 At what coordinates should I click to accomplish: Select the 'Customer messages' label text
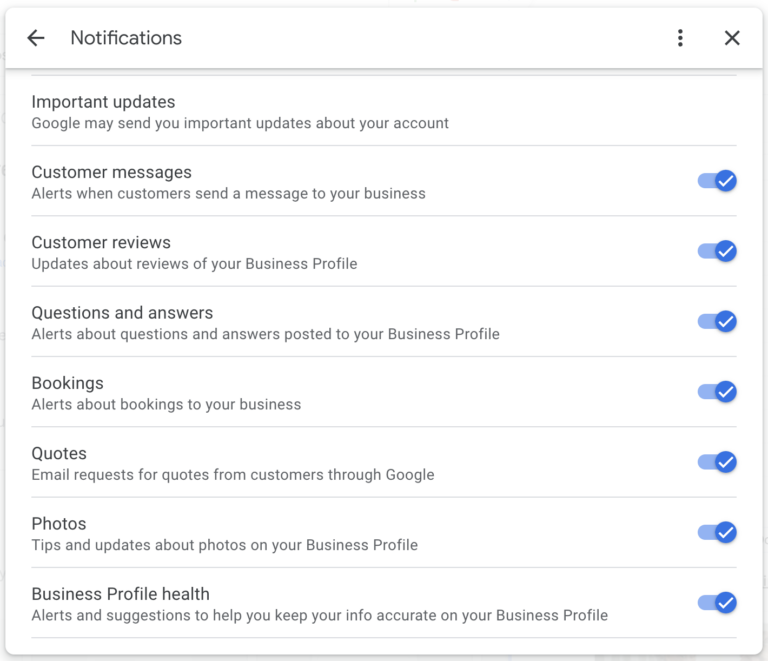111,172
